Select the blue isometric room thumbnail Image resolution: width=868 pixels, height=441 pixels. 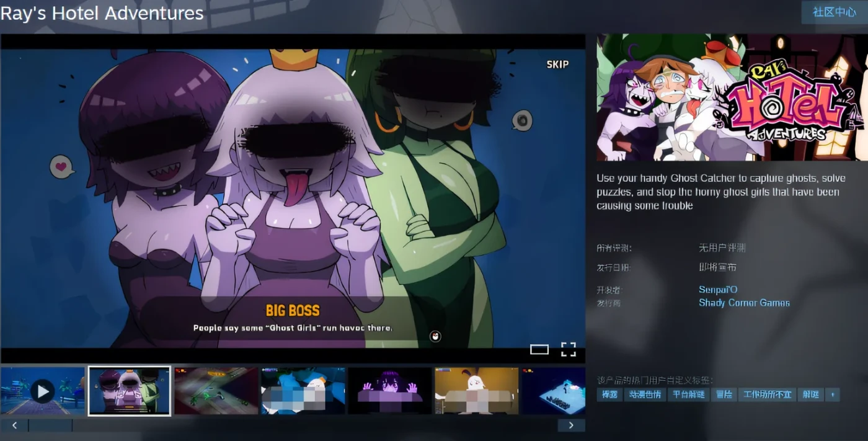(554, 391)
